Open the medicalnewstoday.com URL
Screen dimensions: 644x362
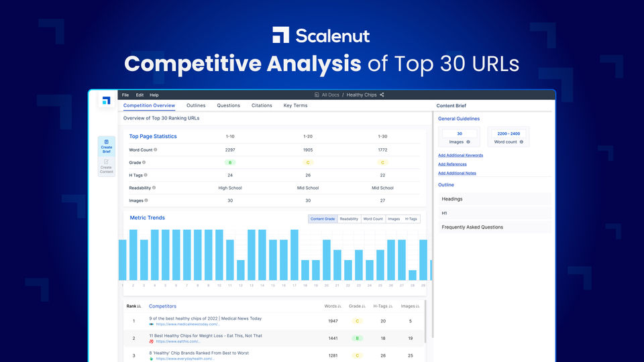188,324
